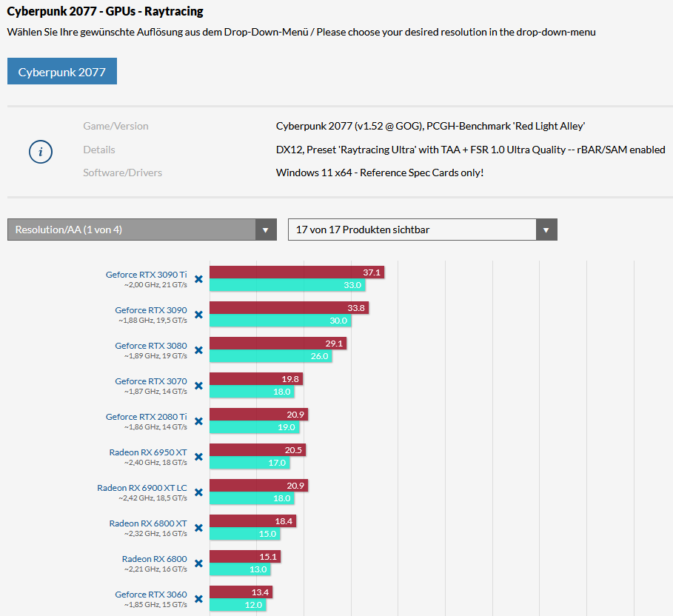Image resolution: width=673 pixels, height=616 pixels.
Task: Remove Radeon RX 6900 XT LC via X icon
Action: pos(198,492)
